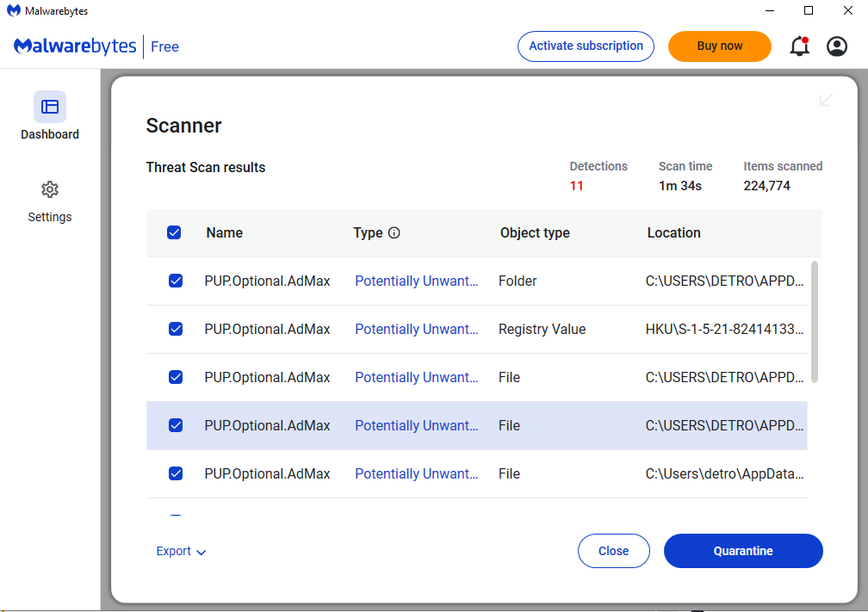This screenshot has height=612, width=868.
Task: Click the Type column info icon
Action: pyautogui.click(x=394, y=232)
